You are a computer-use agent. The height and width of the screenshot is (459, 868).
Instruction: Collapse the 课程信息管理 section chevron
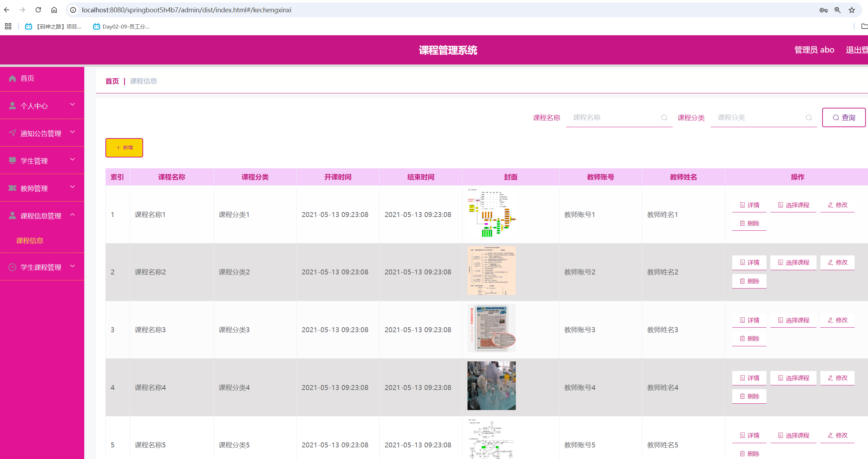coord(73,215)
